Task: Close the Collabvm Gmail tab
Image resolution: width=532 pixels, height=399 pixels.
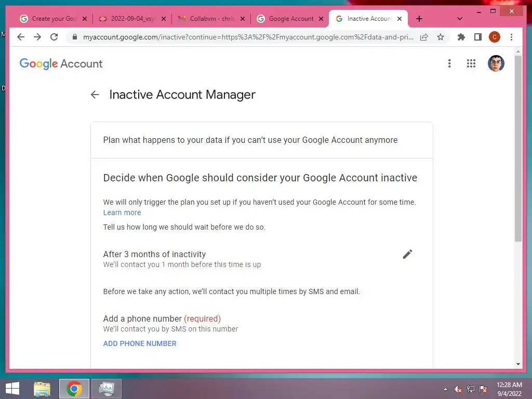Action: tap(243, 19)
